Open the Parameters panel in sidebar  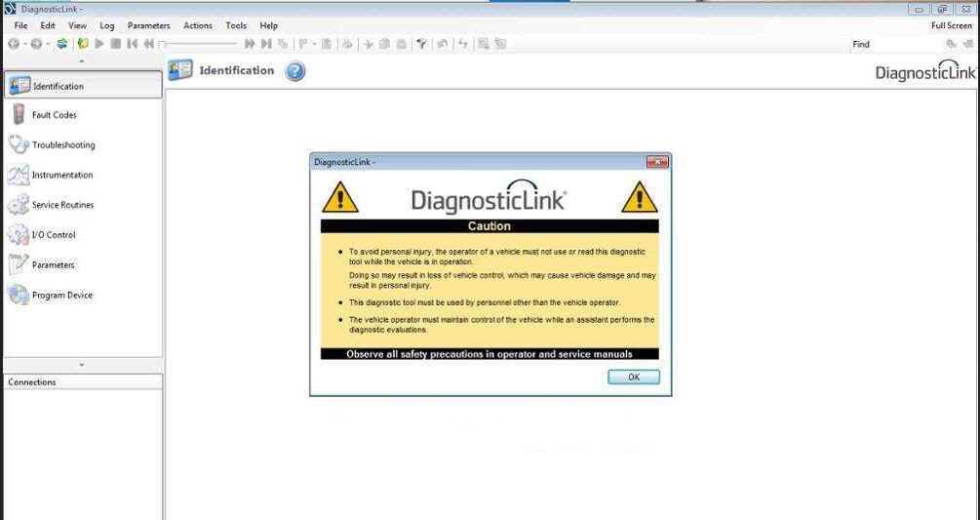tap(83, 265)
